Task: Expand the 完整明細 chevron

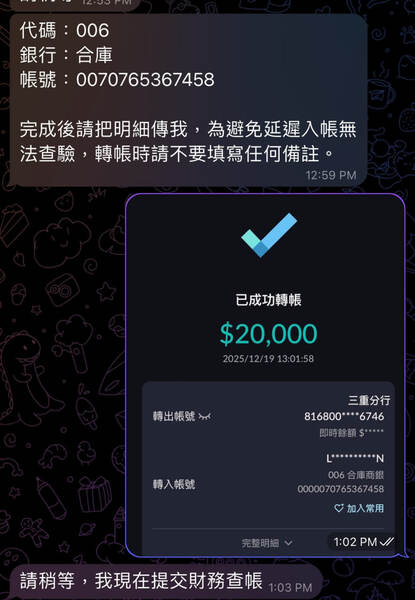Action: 289,543
